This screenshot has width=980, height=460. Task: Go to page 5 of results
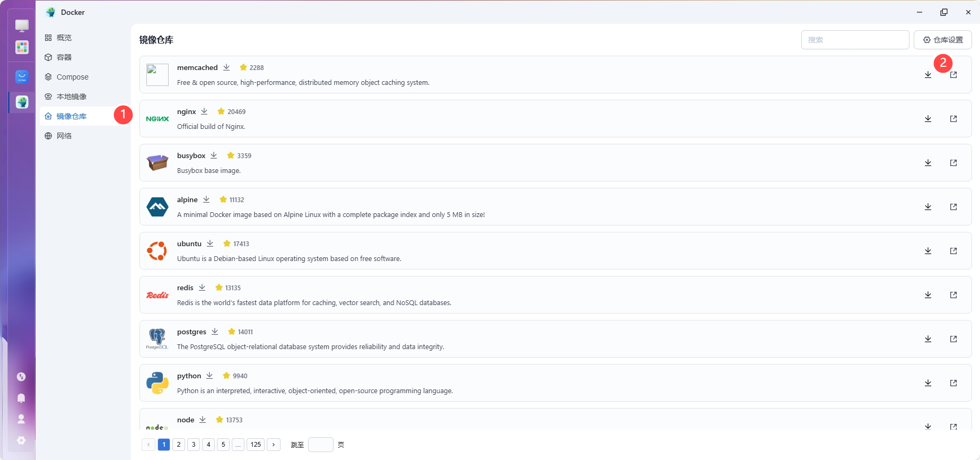[223, 445]
